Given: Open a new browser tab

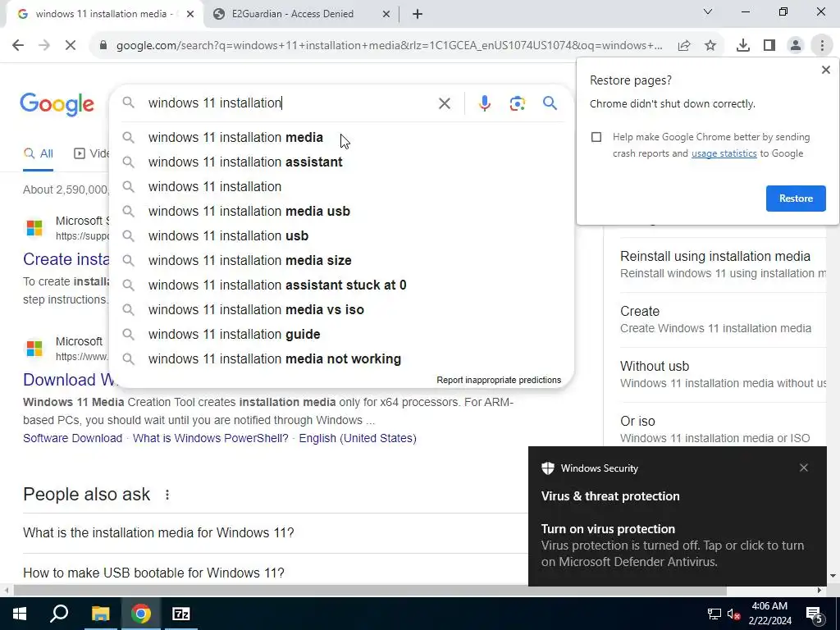Looking at the screenshot, I should [x=418, y=14].
